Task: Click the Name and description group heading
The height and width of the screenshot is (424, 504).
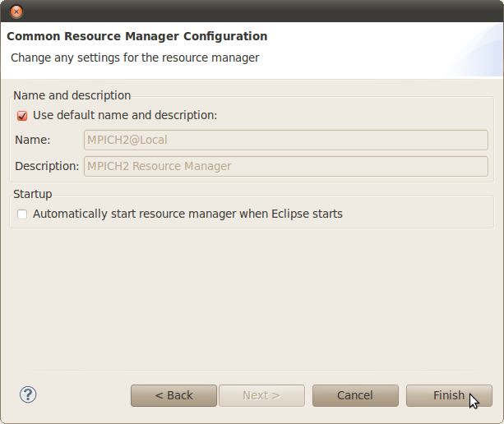Action: click(72, 95)
